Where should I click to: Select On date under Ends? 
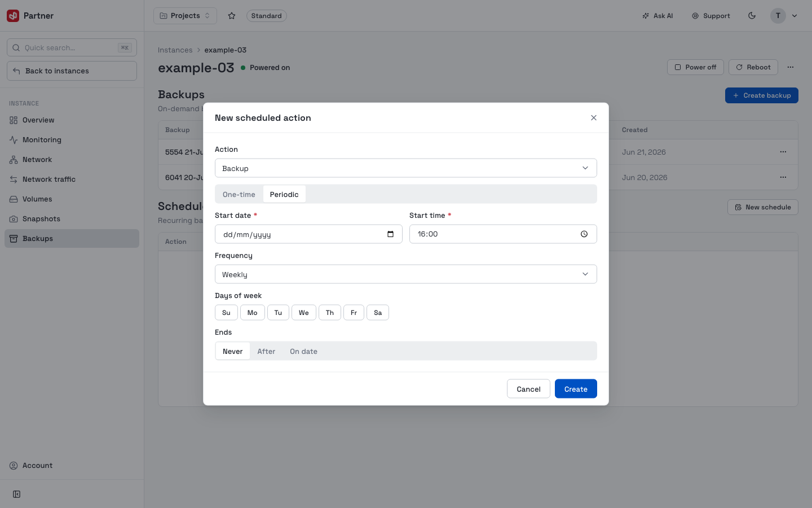tap(303, 351)
